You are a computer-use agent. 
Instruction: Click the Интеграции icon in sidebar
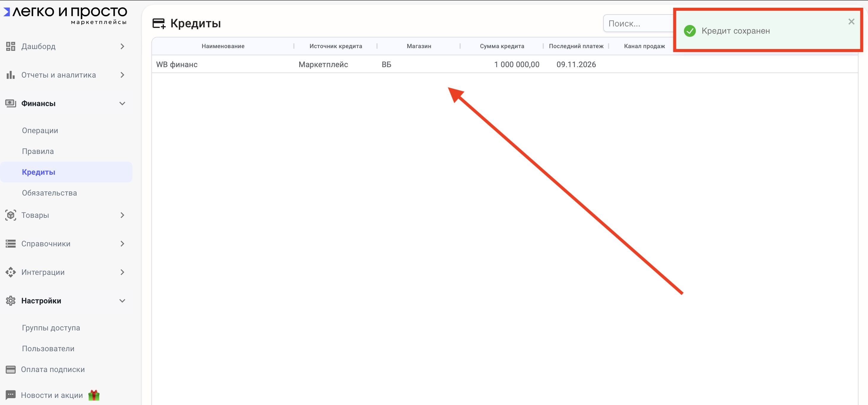(x=10, y=272)
